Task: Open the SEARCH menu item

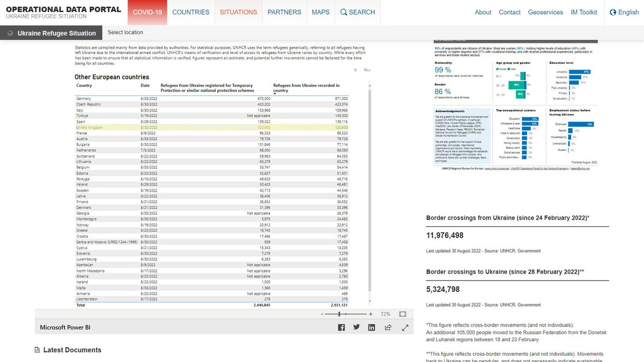Action: coord(358,12)
